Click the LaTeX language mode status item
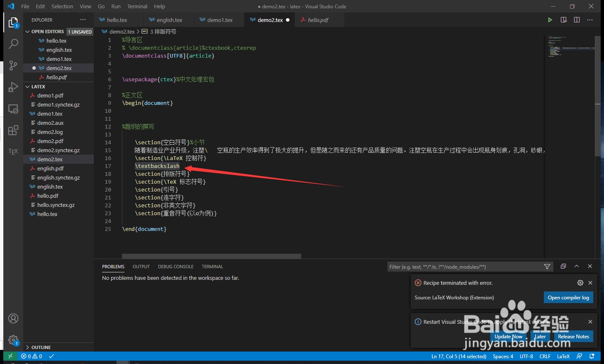This screenshot has width=604, height=364. click(563, 356)
